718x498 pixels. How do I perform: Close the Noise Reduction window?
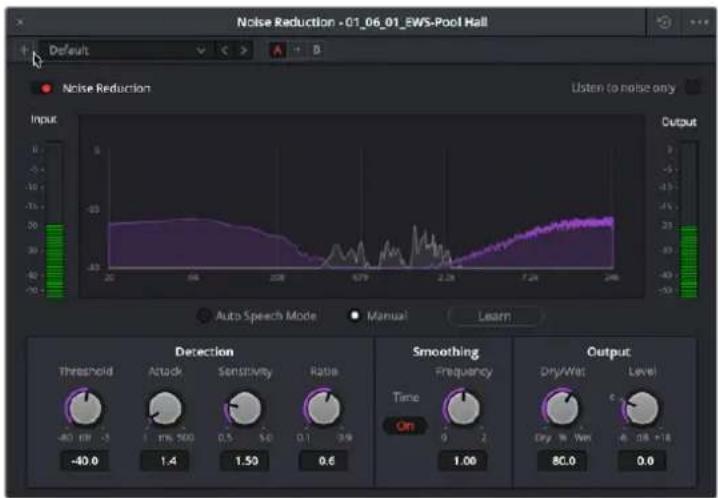pyautogui.click(x=20, y=22)
